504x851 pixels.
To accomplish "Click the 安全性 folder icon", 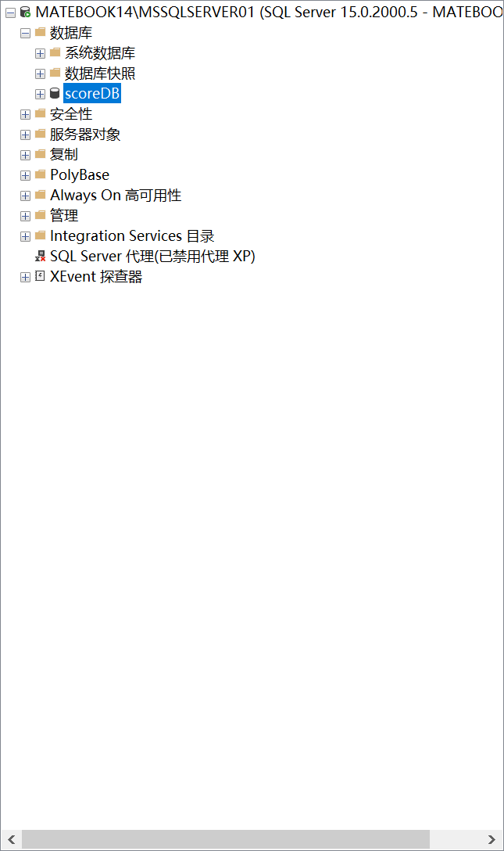I will (40, 113).
